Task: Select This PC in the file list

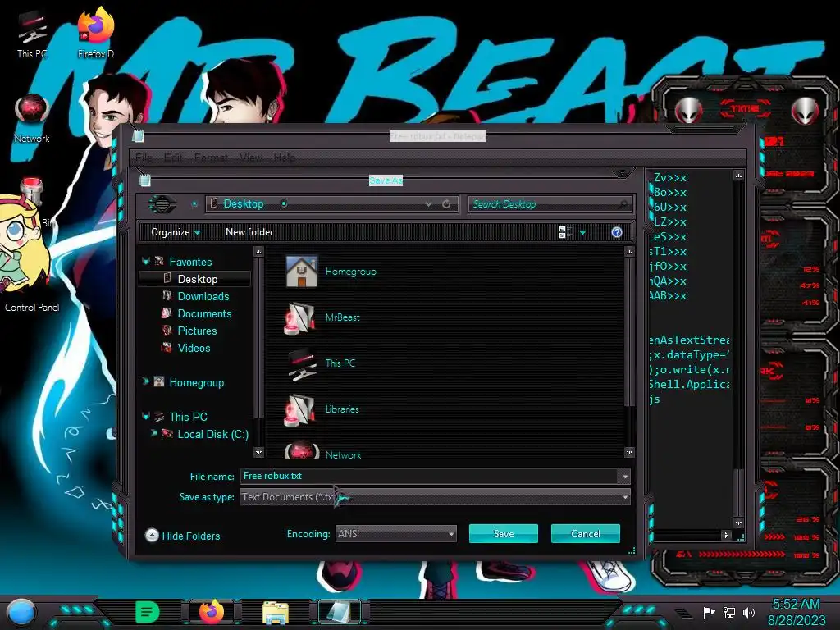Action: [x=321, y=363]
